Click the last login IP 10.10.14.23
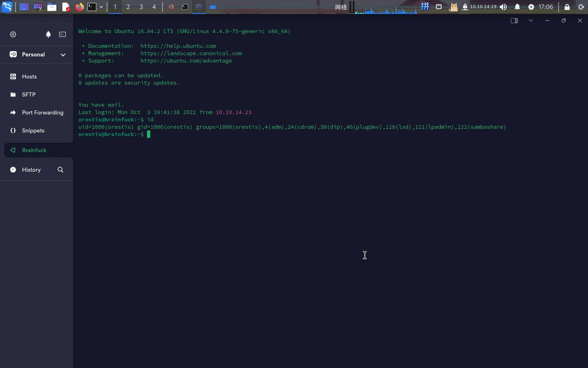 point(234,112)
